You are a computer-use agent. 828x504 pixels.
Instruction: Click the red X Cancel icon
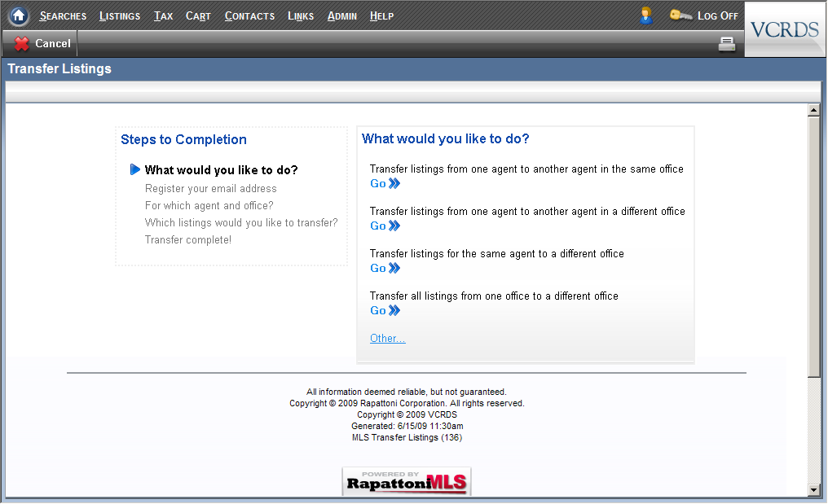coord(22,44)
